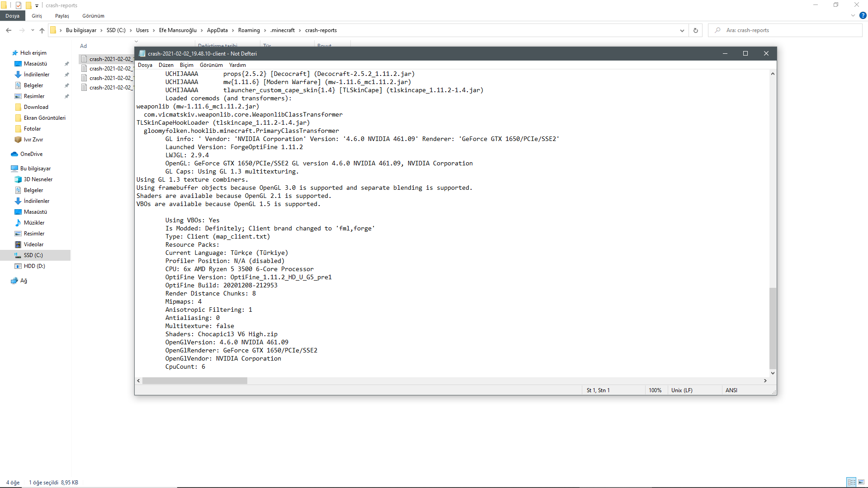This screenshot has height=488, width=868.
Task: Select the HDD (D:) drive icon
Action: (18, 266)
